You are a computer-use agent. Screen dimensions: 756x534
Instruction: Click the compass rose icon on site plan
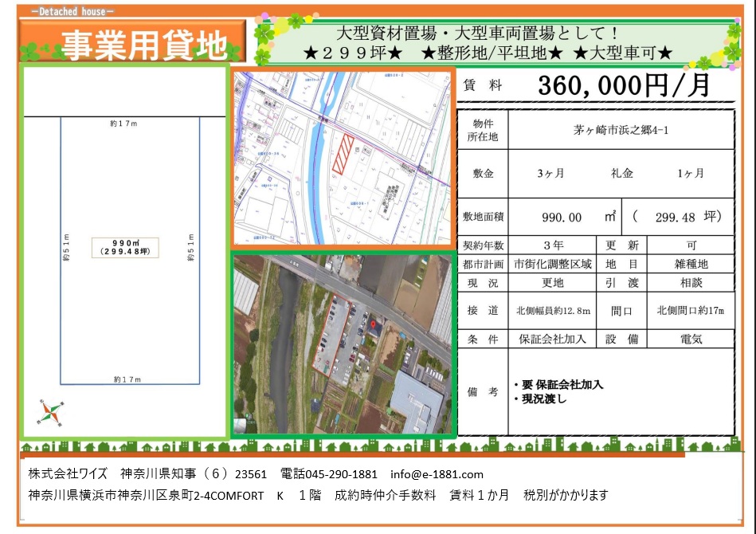click(x=49, y=412)
